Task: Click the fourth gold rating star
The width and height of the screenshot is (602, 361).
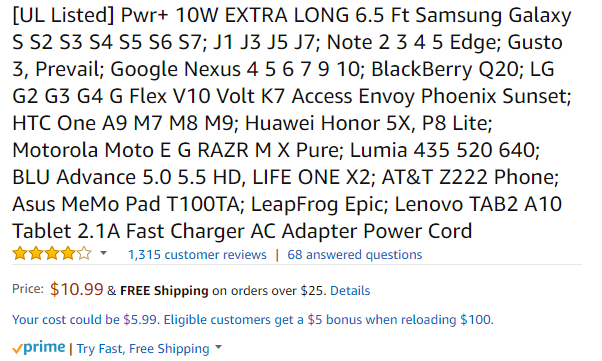Action: point(68,254)
